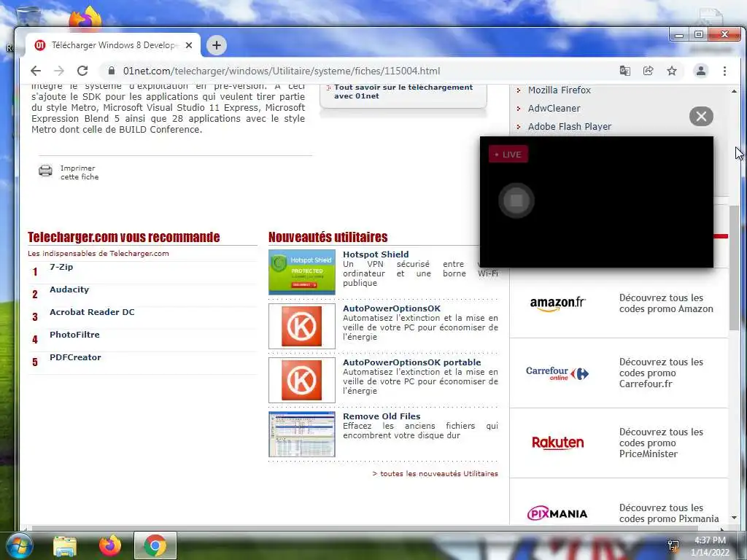Click the vertical scrollbar down arrow
Viewport: 747px width, 560px height.
(x=734, y=518)
